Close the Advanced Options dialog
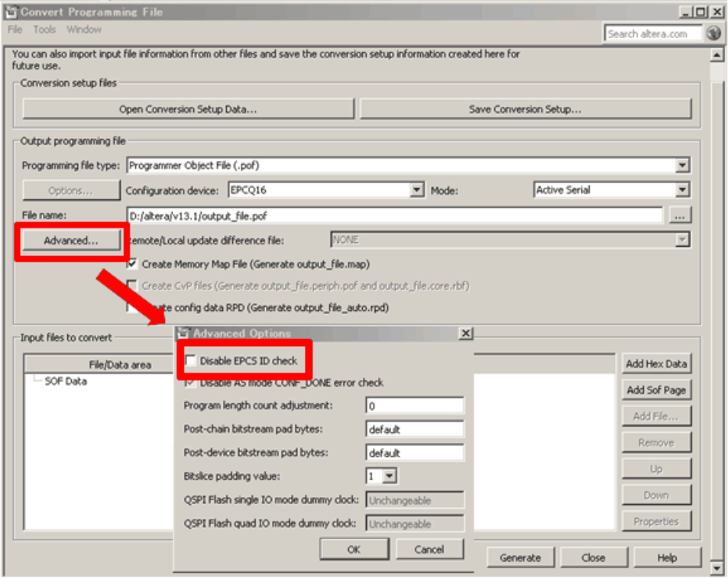728x579 pixels. coord(465,333)
